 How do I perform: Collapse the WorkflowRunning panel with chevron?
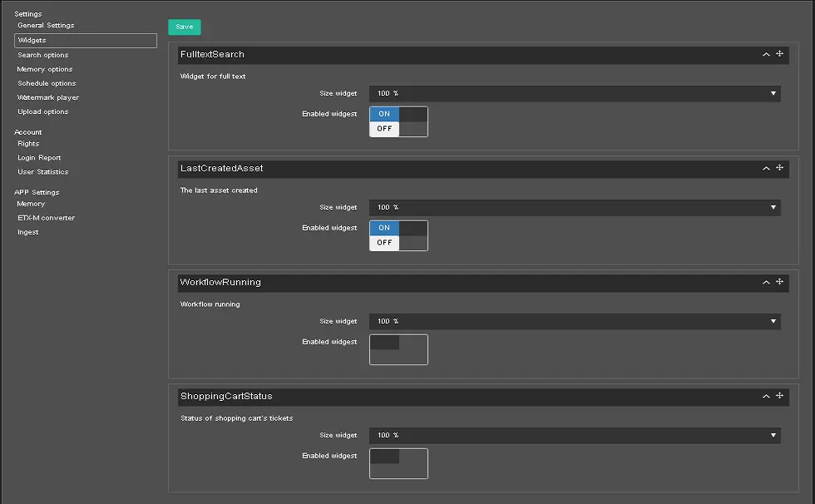[x=766, y=282]
